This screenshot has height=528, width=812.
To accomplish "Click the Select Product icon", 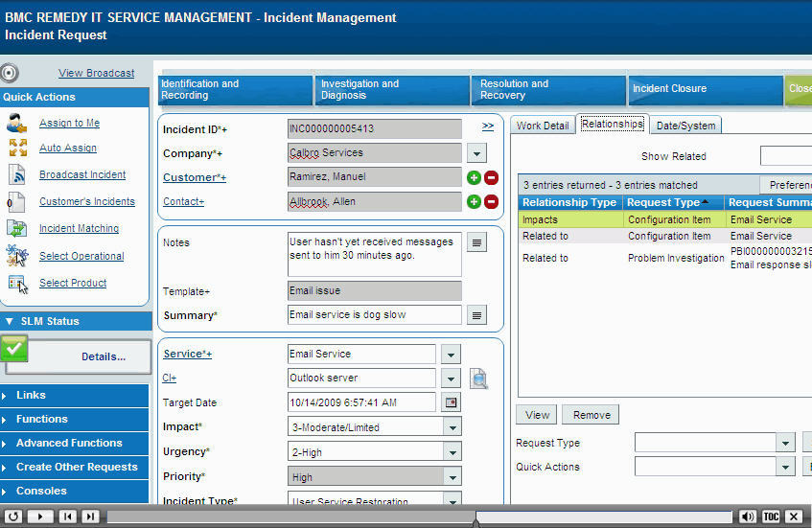I will pyautogui.click(x=16, y=283).
